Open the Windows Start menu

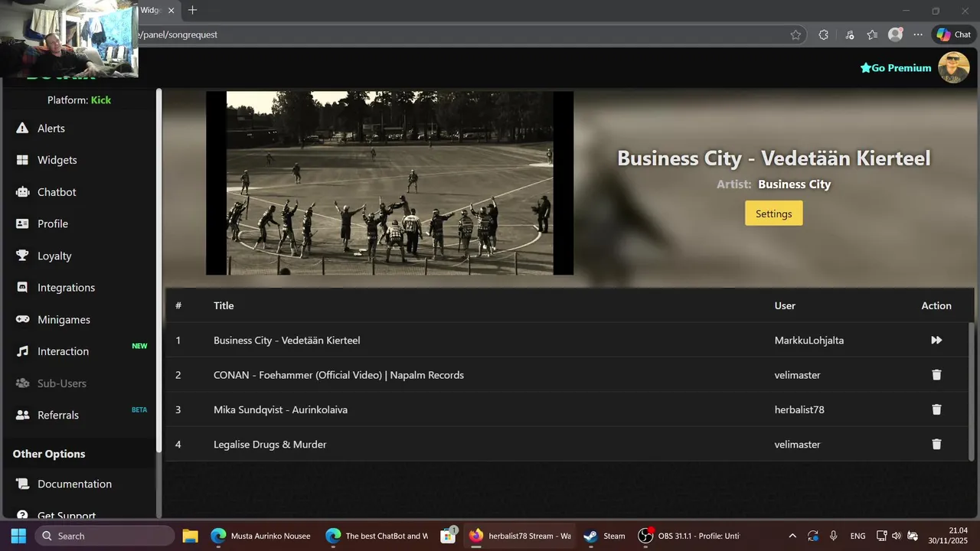pyautogui.click(x=18, y=536)
